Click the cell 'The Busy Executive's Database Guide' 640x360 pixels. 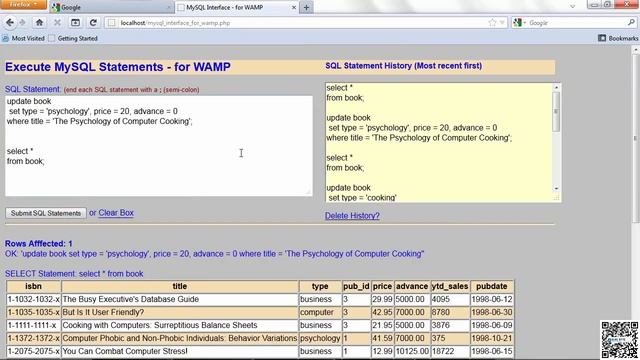[180, 299]
